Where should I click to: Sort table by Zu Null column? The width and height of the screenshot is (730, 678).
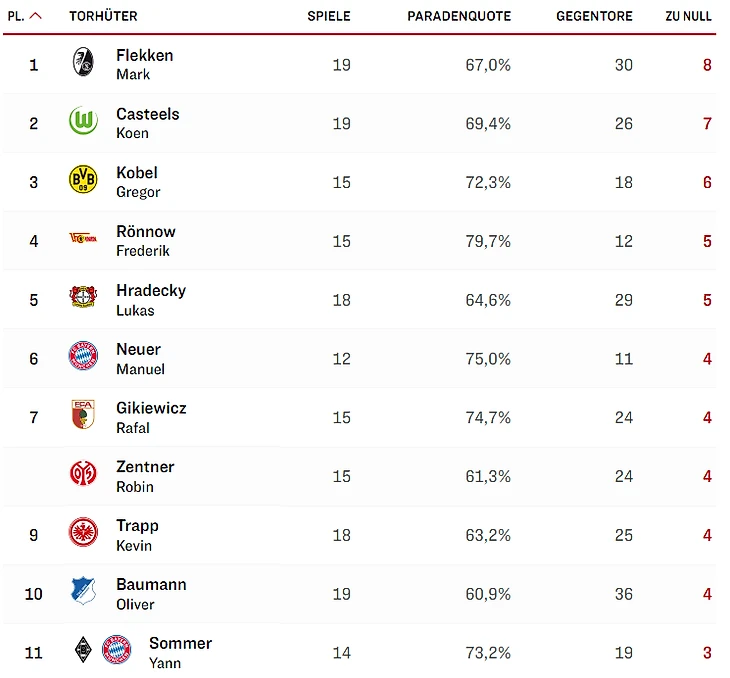pyautogui.click(x=688, y=16)
